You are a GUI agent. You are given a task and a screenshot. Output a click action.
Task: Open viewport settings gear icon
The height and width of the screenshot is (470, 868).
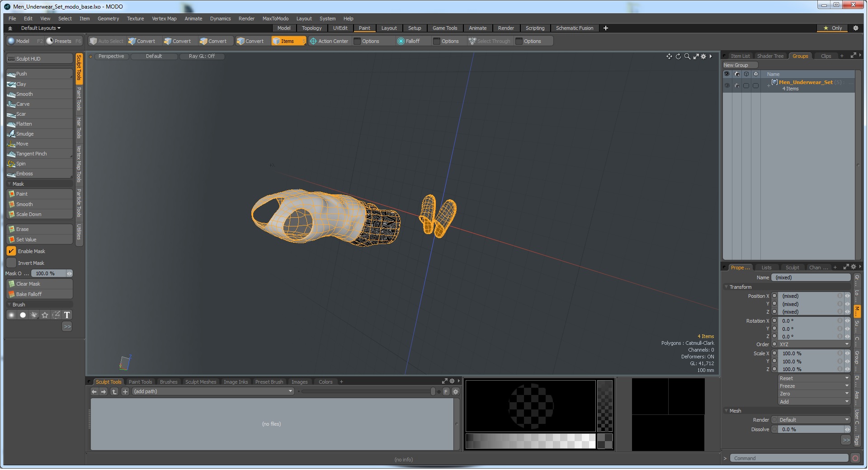703,56
